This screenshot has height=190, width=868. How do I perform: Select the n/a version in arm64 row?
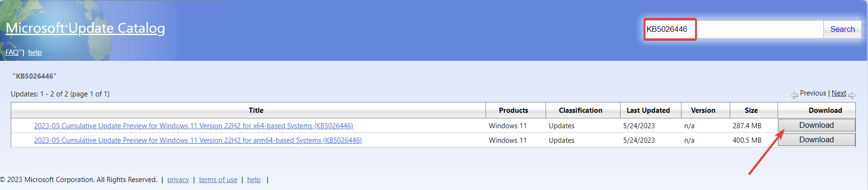pyautogui.click(x=689, y=140)
